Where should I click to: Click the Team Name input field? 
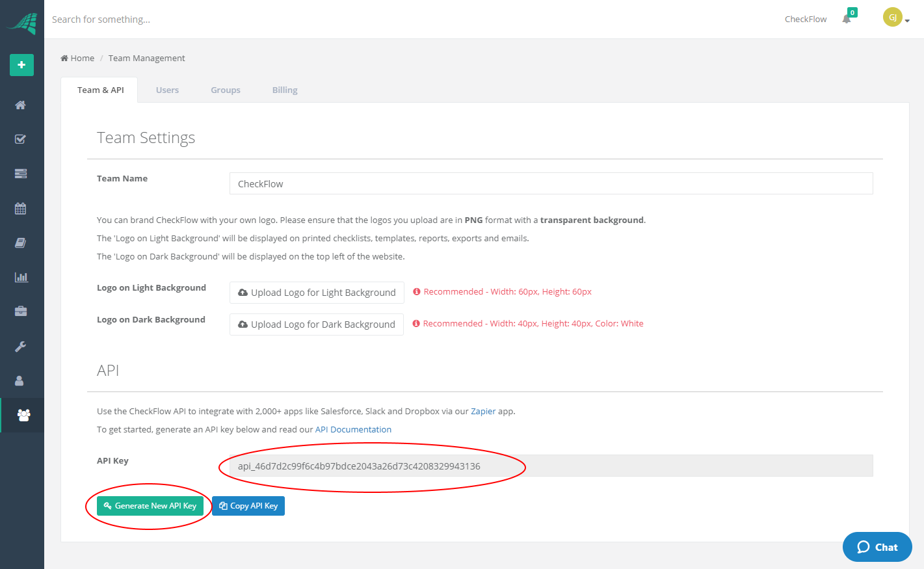coord(551,183)
